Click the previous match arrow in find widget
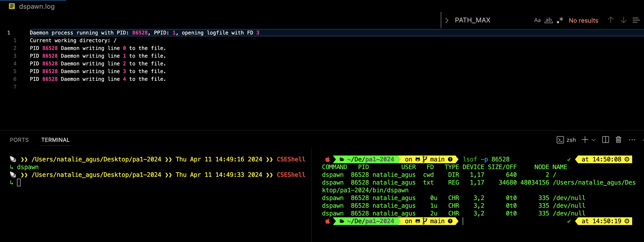This screenshot has height=242, width=644. (611, 20)
